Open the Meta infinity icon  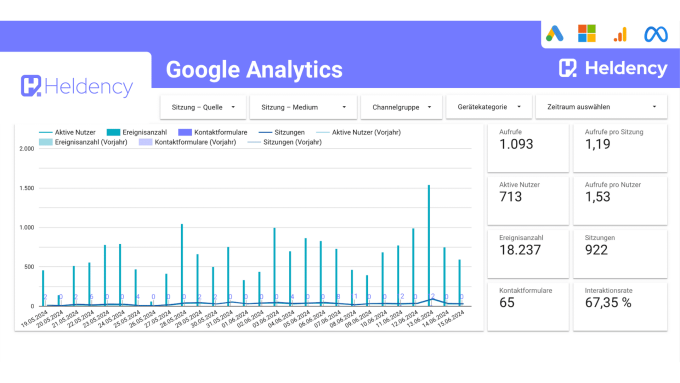click(656, 34)
